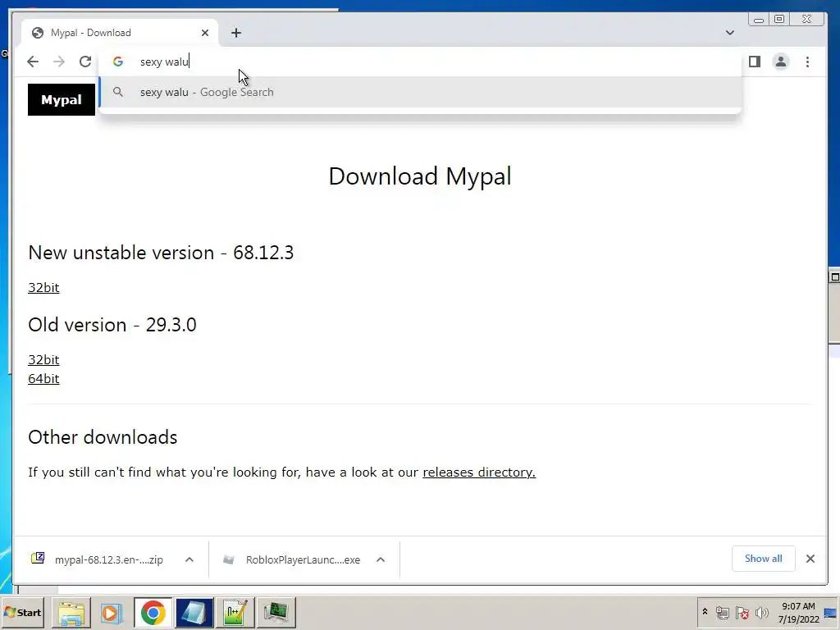The width and height of the screenshot is (840, 630).
Task: Open the green Notepad++ style taskbar icon
Action: [x=235, y=613]
